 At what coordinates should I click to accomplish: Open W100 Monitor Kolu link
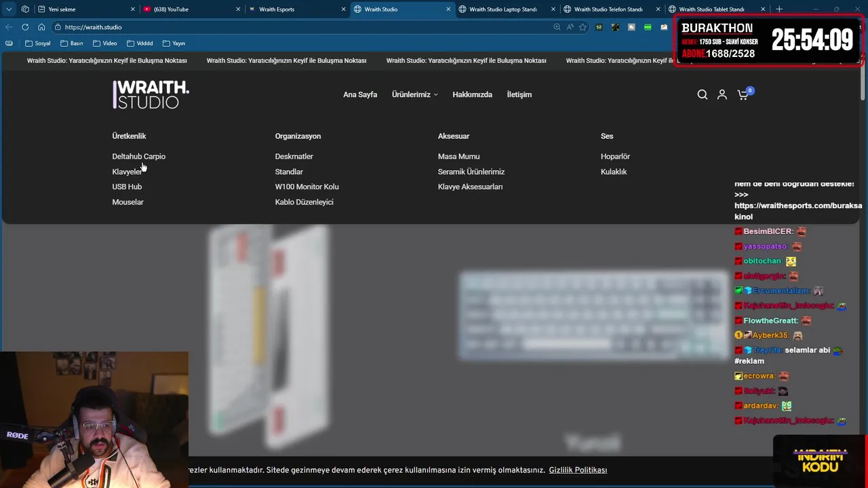(x=307, y=186)
